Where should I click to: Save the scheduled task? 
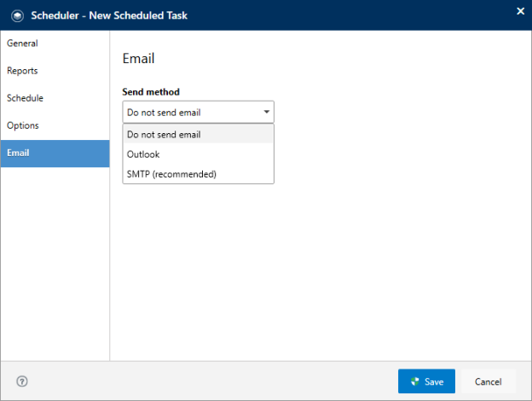[426, 381]
